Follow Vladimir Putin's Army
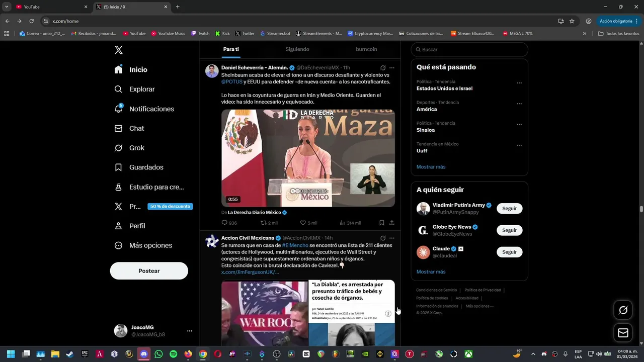644x362 pixels. [x=509, y=209]
